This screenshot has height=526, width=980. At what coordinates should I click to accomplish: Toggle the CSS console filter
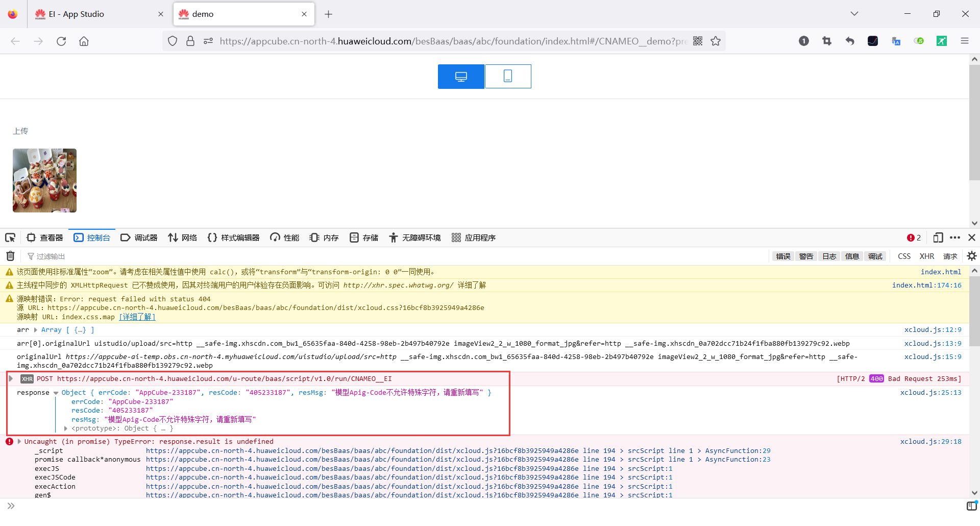click(904, 256)
